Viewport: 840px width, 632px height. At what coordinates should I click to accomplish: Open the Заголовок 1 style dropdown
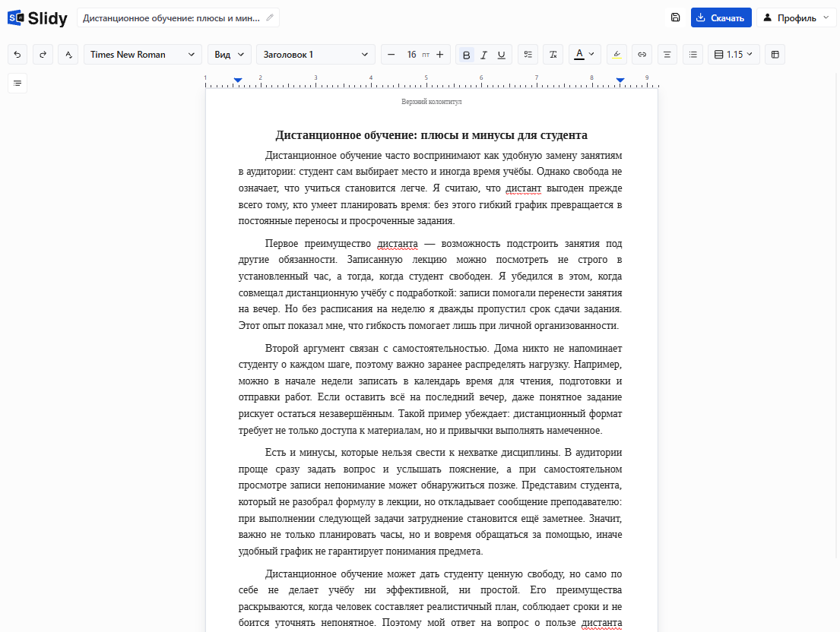(x=315, y=55)
